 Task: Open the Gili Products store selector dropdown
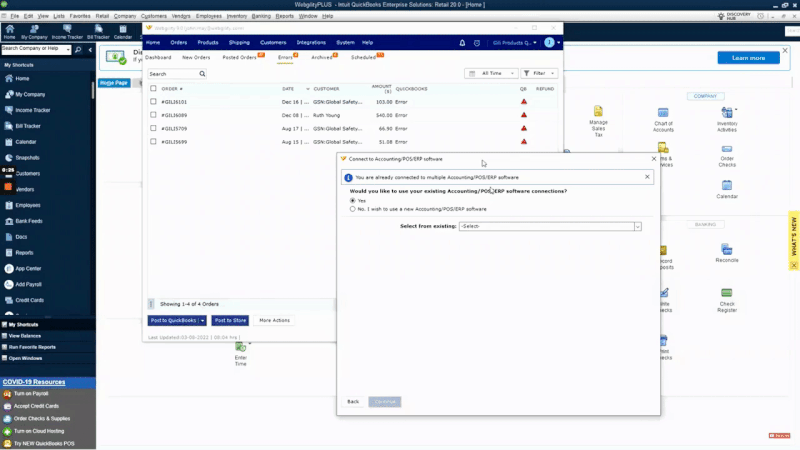click(x=514, y=43)
